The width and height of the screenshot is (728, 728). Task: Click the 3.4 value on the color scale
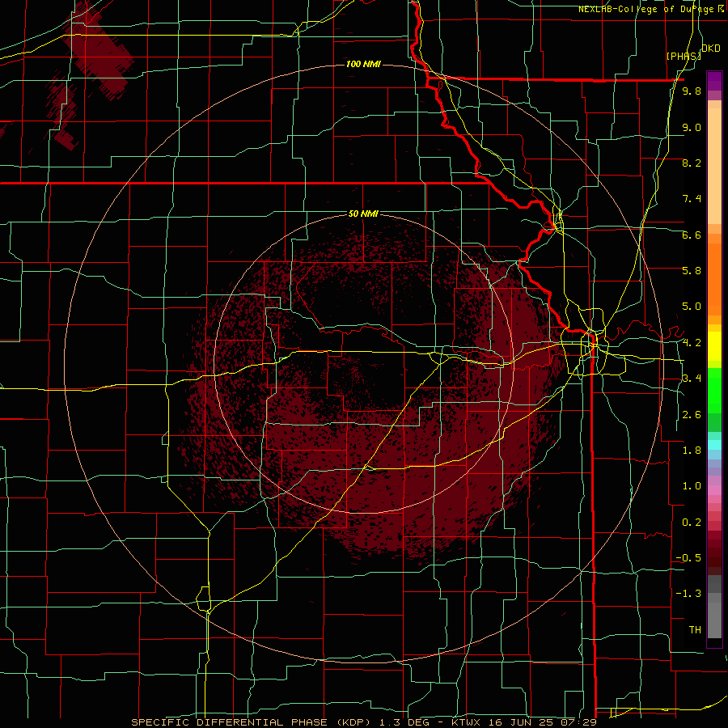coord(692,379)
